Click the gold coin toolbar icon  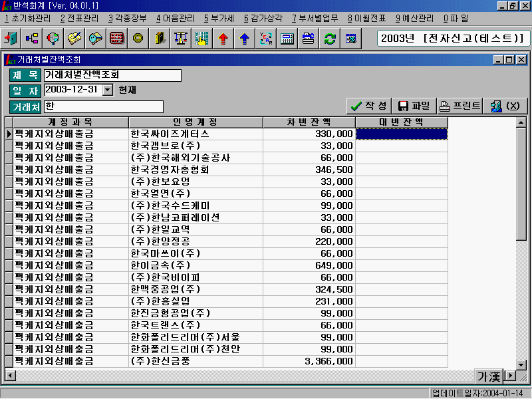(x=138, y=39)
